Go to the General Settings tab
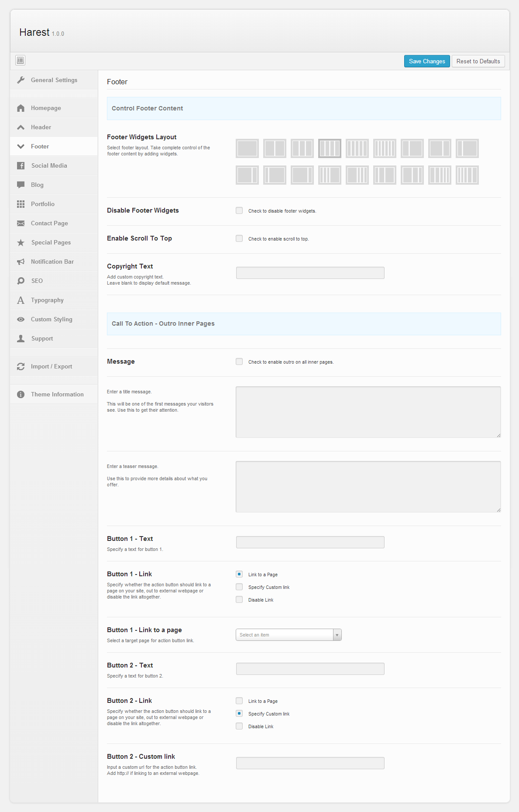519x812 pixels. click(x=54, y=80)
